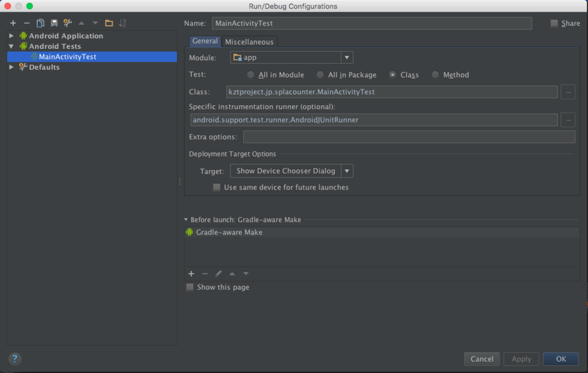Create a new folder for configurations
The width and height of the screenshot is (588, 373).
click(109, 23)
